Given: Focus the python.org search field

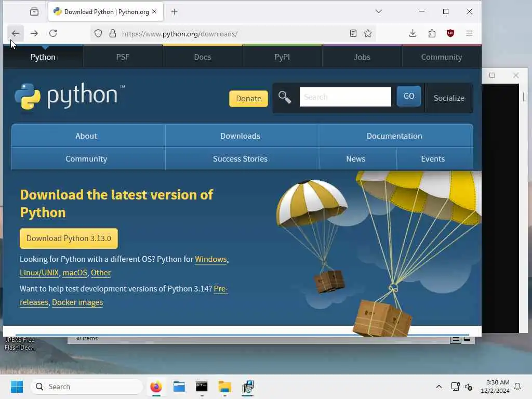Looking at the screenshot, I should pos(345,97).
